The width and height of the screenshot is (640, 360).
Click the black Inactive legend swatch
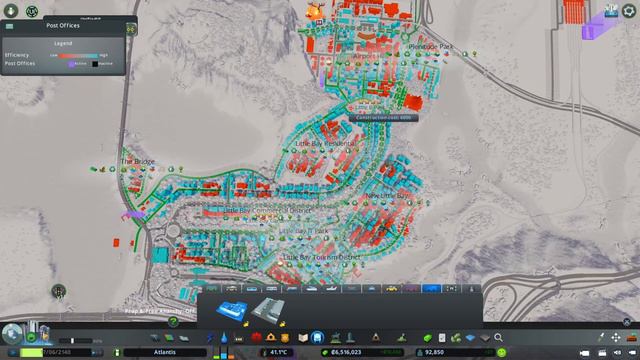95,64
